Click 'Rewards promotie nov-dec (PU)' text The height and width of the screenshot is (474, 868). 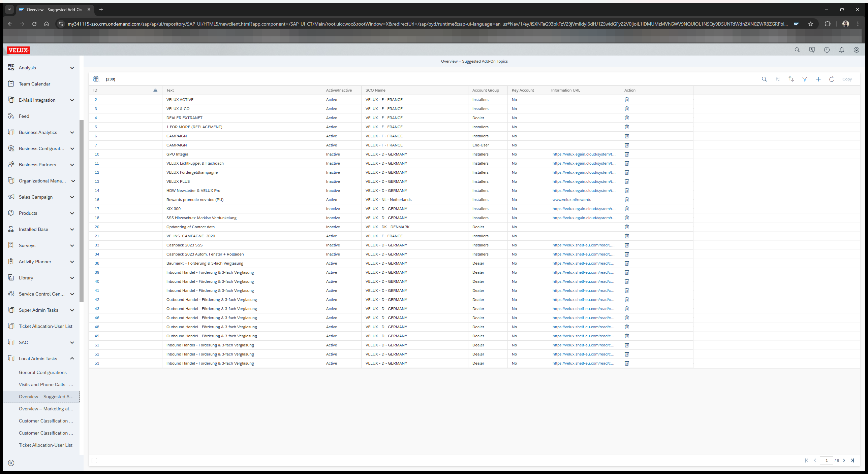point(195,200)
